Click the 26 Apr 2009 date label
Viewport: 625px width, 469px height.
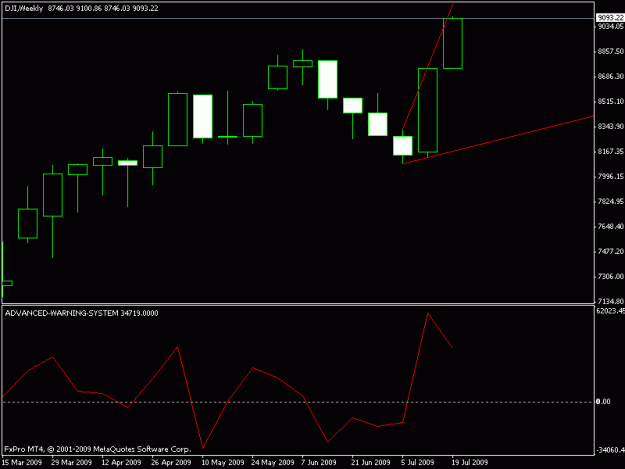pyautogui.click(x=171, y=462)
